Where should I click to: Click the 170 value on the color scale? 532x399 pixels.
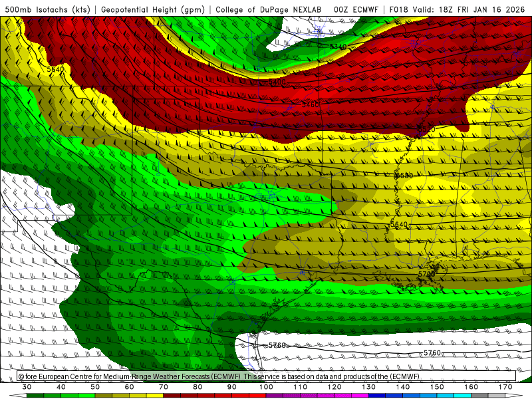(x=505, y=387)
